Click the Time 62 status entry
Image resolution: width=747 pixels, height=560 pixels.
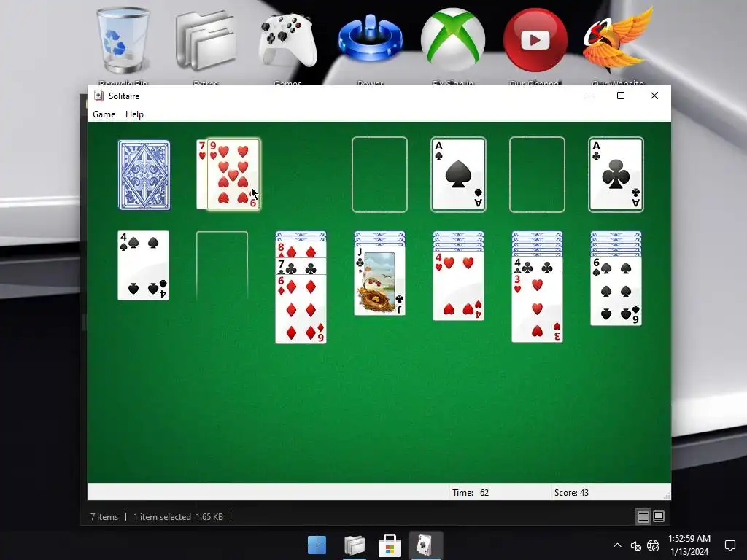(x=471, y=493)
